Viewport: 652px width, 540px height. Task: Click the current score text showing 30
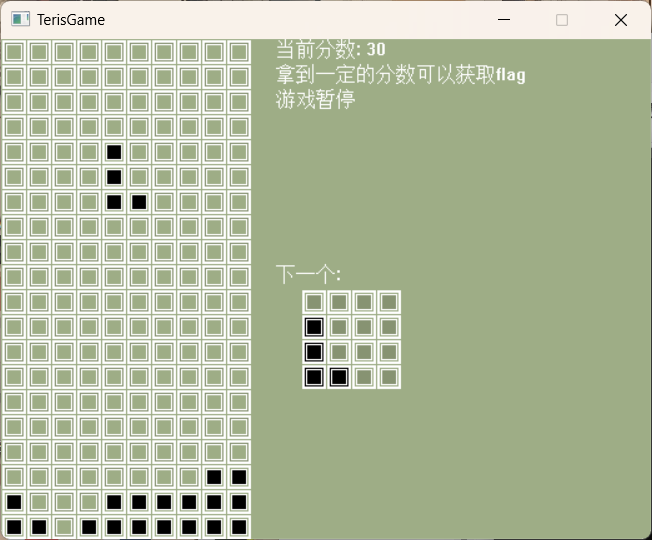click(330, 50)
